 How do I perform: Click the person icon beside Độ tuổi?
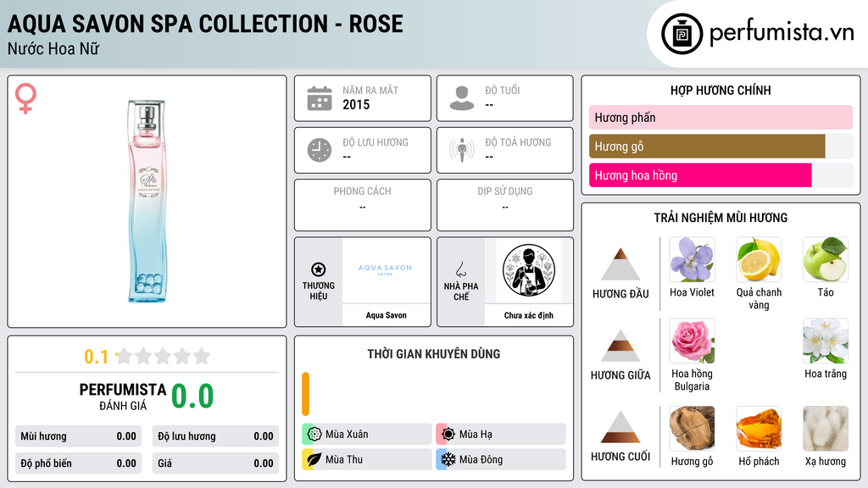(x=462, y=98)
